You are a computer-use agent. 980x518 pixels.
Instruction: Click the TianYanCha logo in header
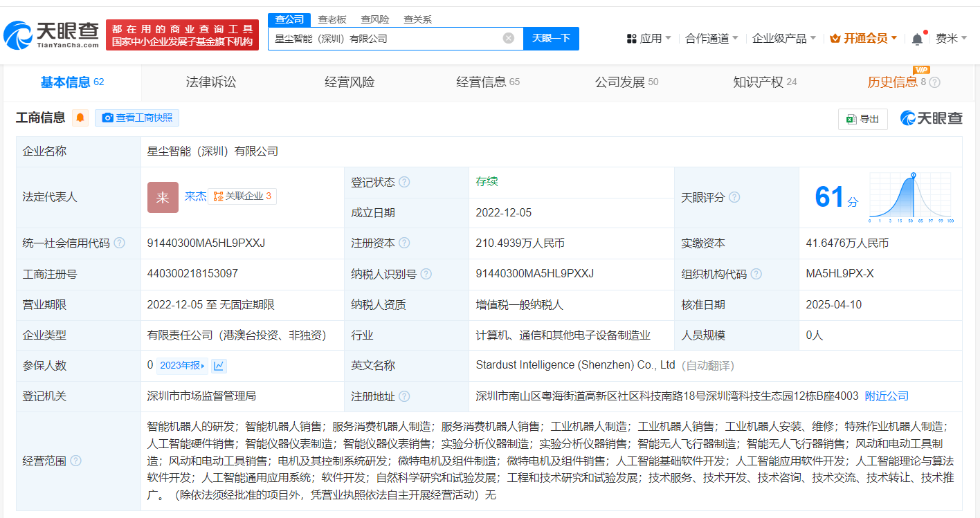(51, 35)
